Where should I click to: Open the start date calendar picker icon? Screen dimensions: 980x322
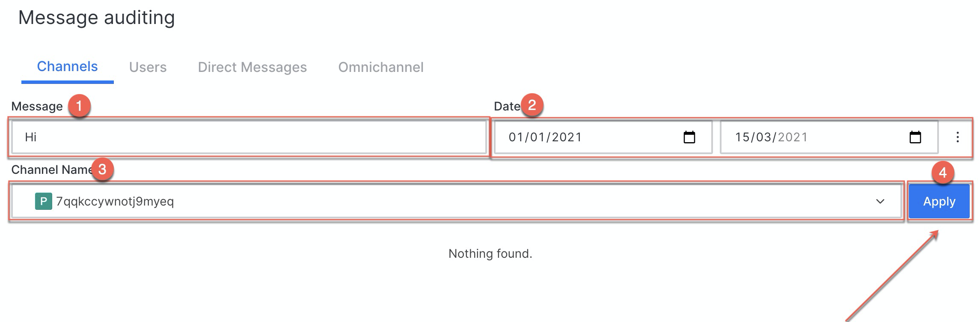pos(689,137)
